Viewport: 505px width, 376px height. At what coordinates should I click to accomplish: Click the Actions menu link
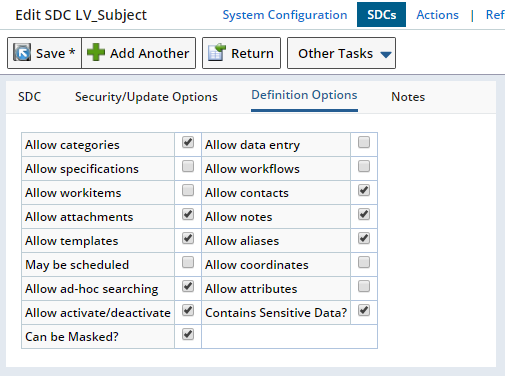pos(437,15)
